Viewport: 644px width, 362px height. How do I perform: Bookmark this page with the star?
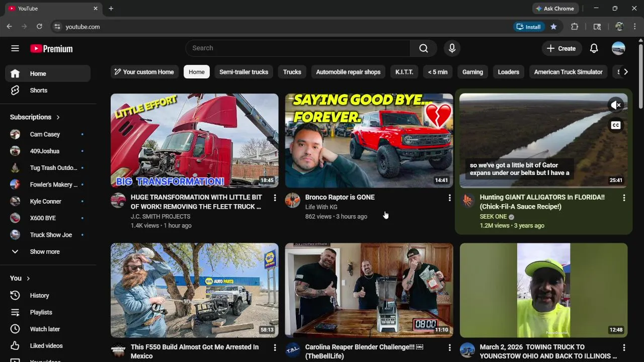(553, 27)
